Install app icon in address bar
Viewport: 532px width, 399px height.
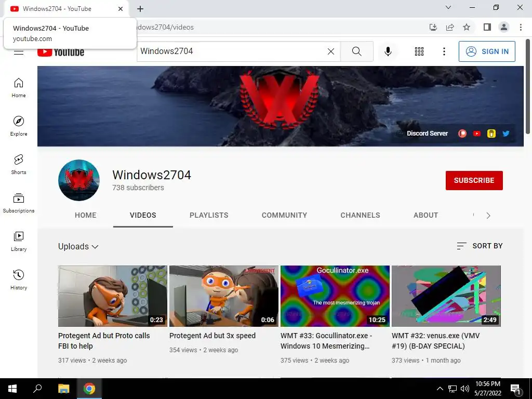[x=433, y=27]
